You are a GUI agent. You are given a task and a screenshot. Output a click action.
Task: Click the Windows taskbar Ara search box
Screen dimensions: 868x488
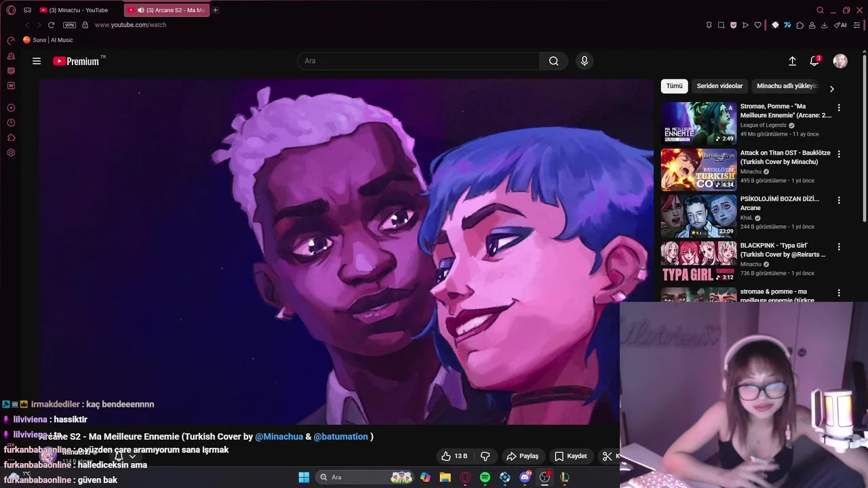(x=366, y=477)
